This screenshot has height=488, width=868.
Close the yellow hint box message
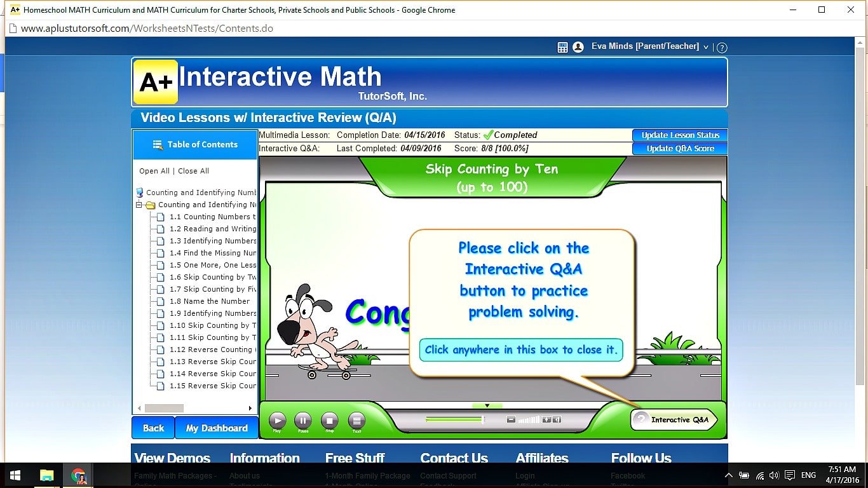click(520, 349)
